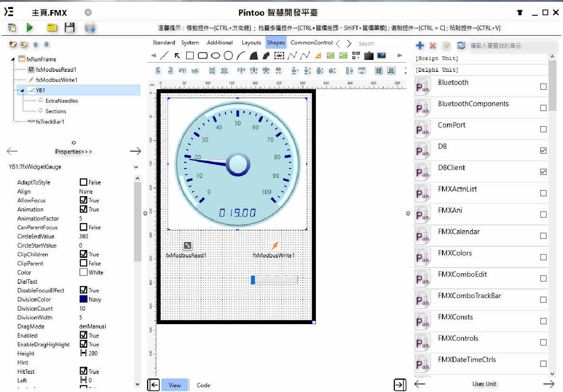Screen dimensions: 563x392
Task: Click the delete-component X icon above the tree
Action: (24, 44)
